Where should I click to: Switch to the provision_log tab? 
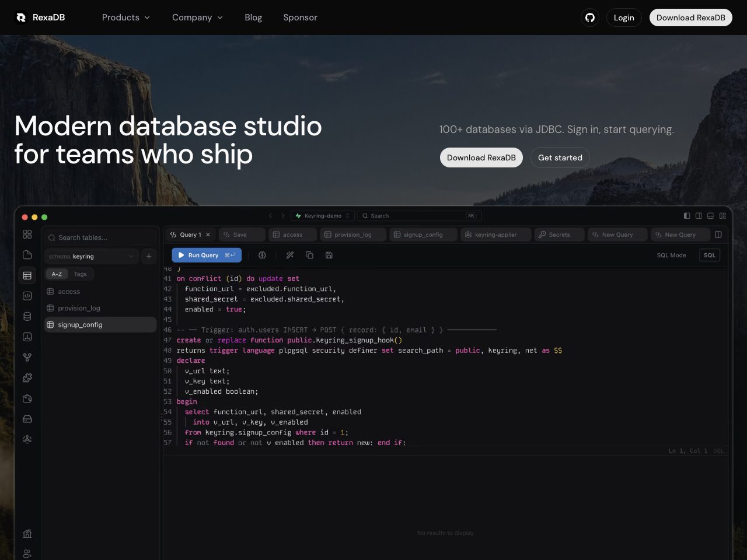pos(354,235)
